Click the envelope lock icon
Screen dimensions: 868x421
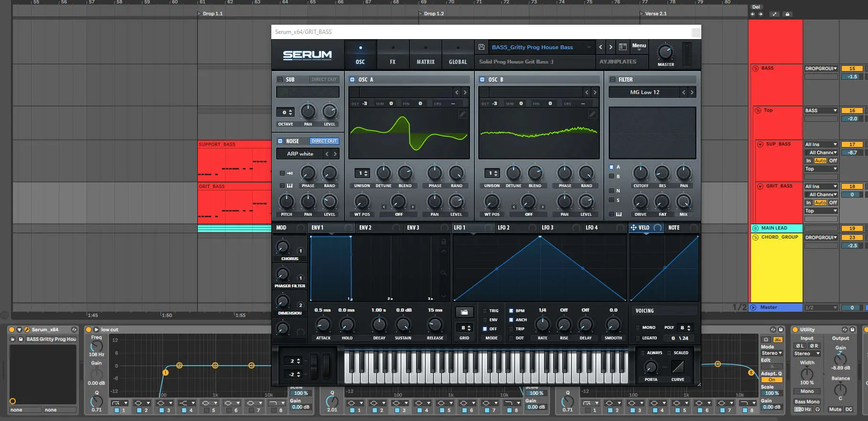coord(443,242)
